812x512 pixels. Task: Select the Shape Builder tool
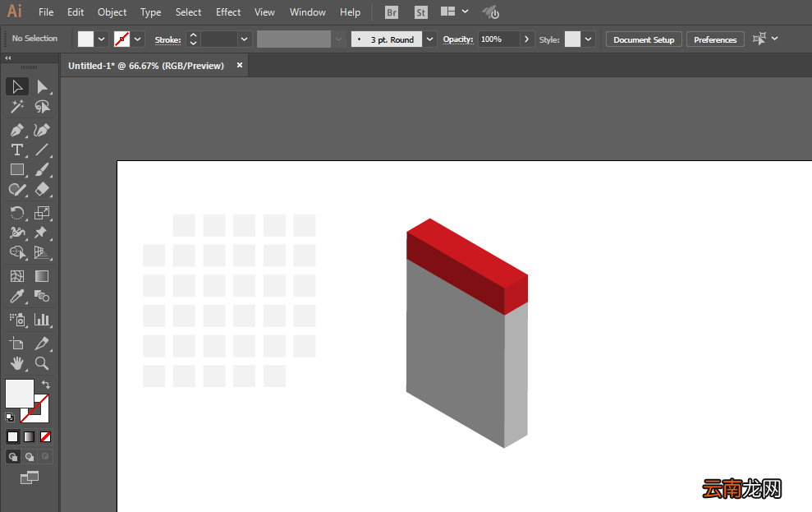(17, 252)
